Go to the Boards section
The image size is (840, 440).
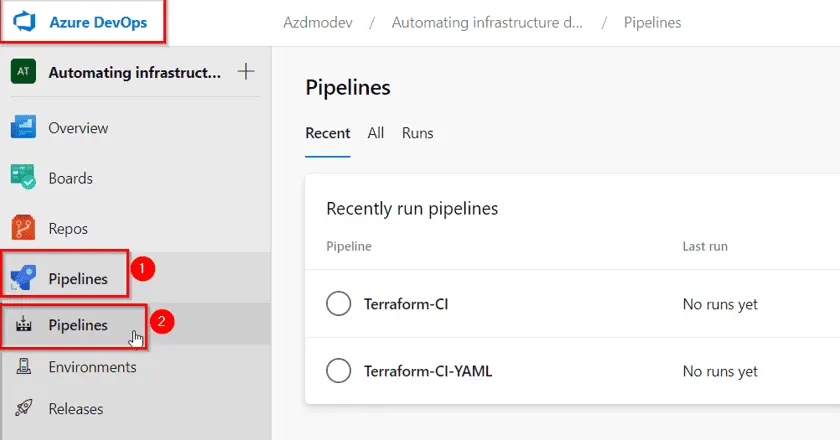71,178
